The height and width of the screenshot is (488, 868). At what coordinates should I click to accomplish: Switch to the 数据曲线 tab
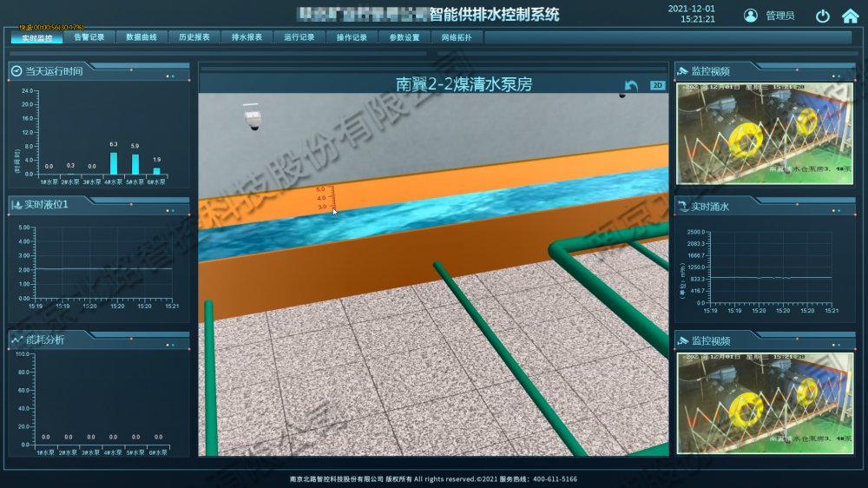point(141,37)
